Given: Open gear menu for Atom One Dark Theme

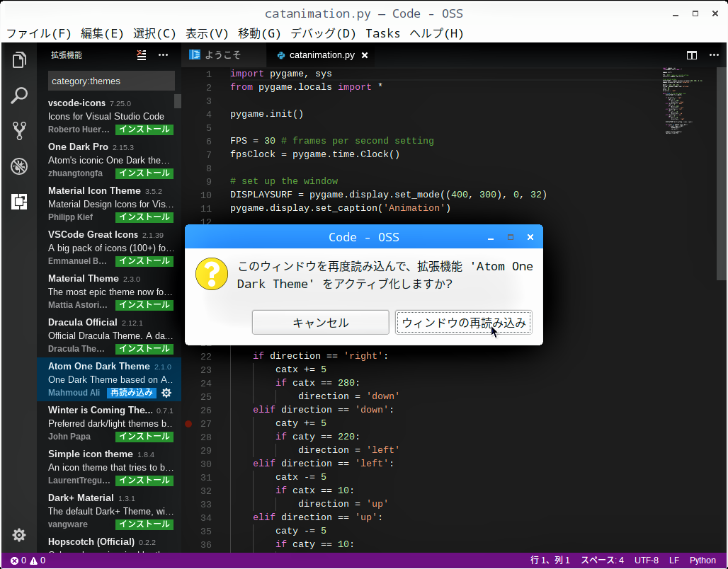Looking at the screenshot, I should pyautogui.click(x=166, y=393).
